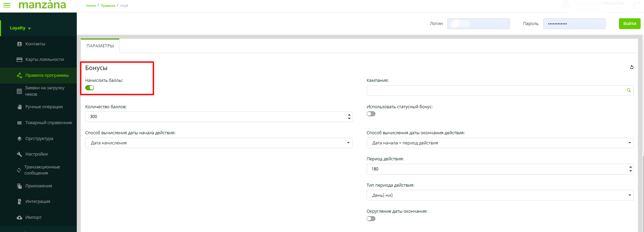
Task: Disable the Начислить баллы toggle
Action: (90, 88)
